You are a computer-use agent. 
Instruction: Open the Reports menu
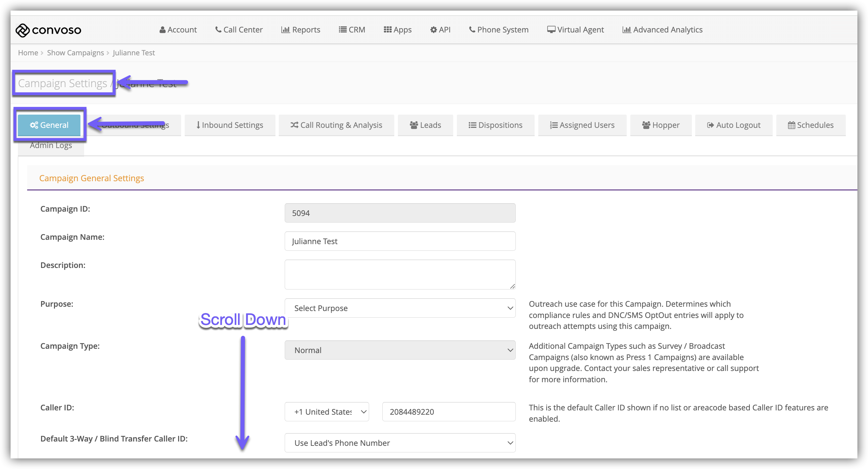point(301,30)
